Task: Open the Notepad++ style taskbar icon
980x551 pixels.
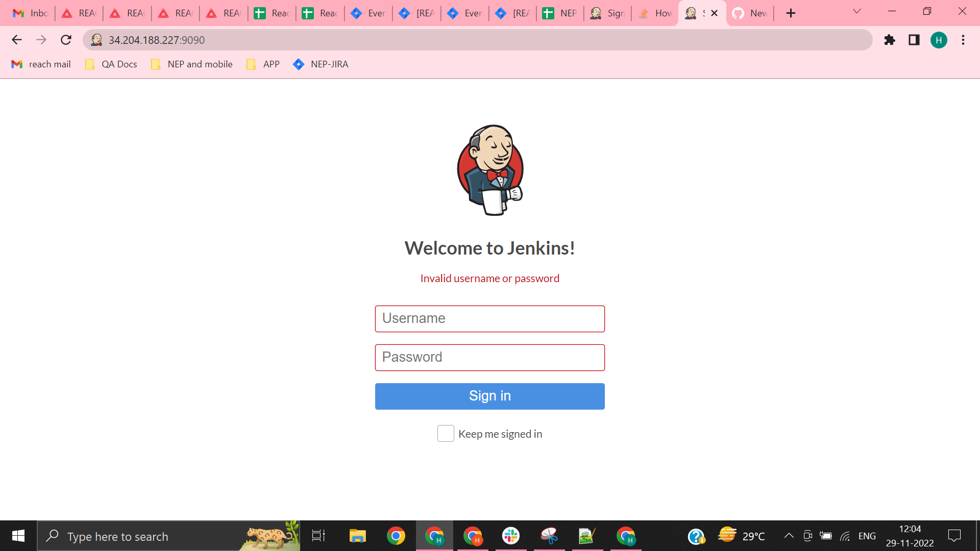Action: click(587, 536)
